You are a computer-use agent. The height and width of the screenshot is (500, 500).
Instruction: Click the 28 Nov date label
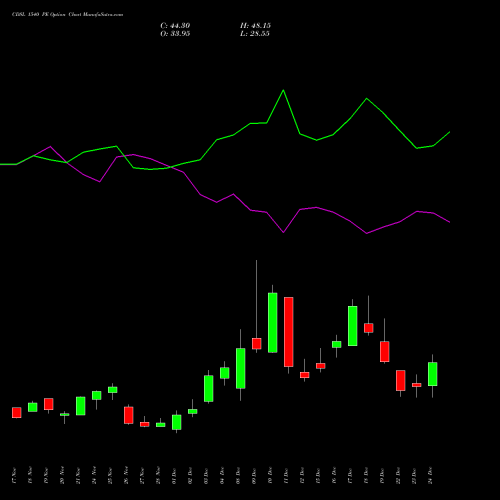[158, 476]
